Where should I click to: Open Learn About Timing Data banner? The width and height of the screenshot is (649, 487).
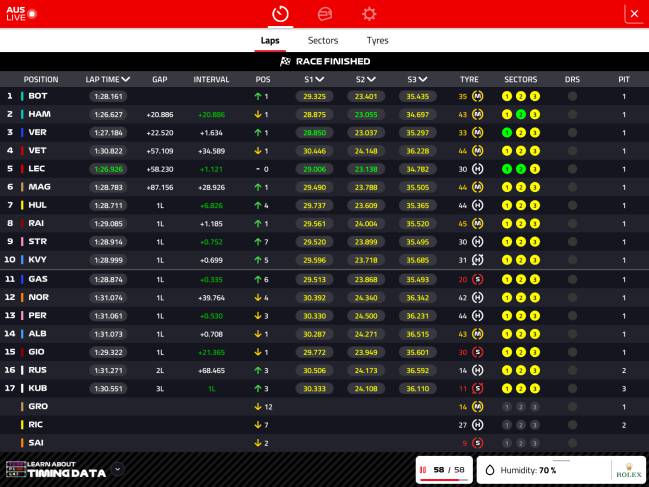coord(56,469)
